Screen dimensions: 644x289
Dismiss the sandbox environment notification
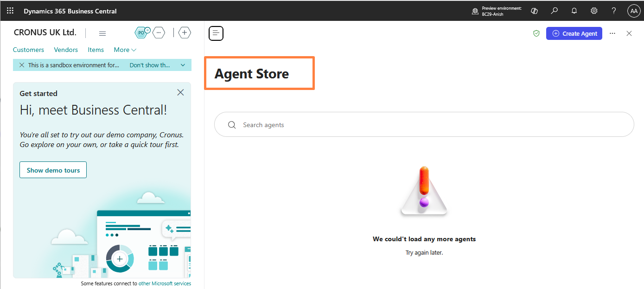pos(22,65)
